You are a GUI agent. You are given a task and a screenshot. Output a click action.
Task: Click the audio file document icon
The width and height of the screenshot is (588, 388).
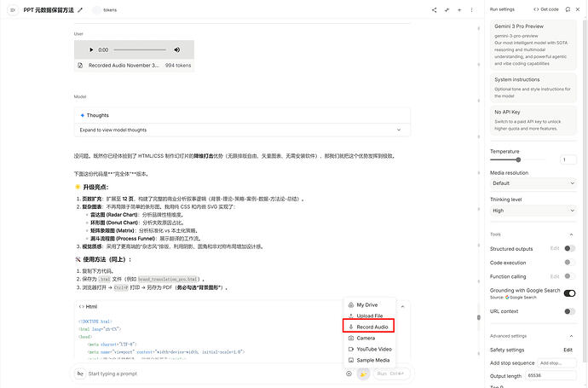coord(80,66)
